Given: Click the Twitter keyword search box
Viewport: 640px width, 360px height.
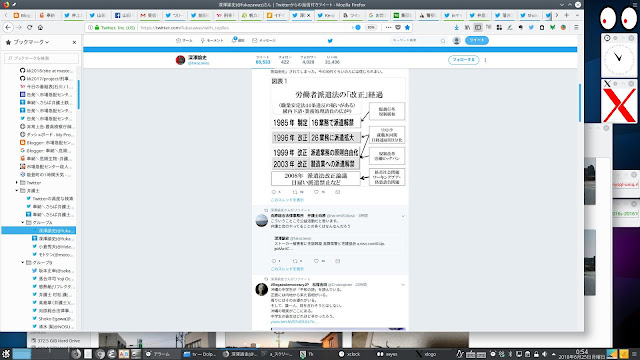Looking at the screenshot, I should click(x=418, y=40).
